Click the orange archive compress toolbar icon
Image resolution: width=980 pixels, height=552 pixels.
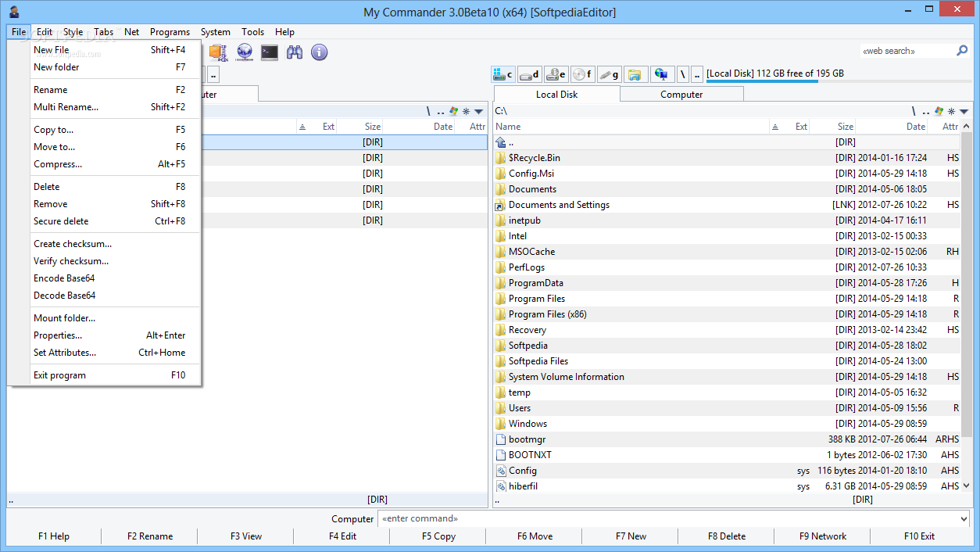(x=217, y=52)
